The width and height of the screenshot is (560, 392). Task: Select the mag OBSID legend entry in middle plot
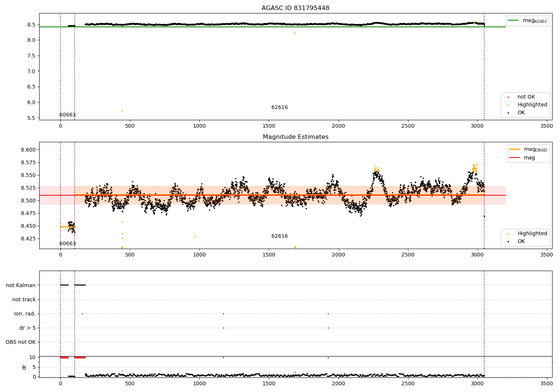[528, 149]
